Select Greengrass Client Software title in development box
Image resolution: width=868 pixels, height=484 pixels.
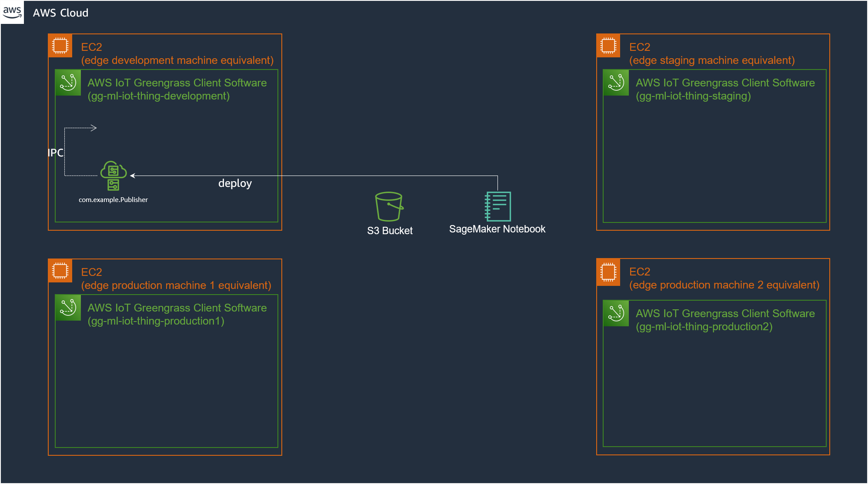click(x=177, y=83)
